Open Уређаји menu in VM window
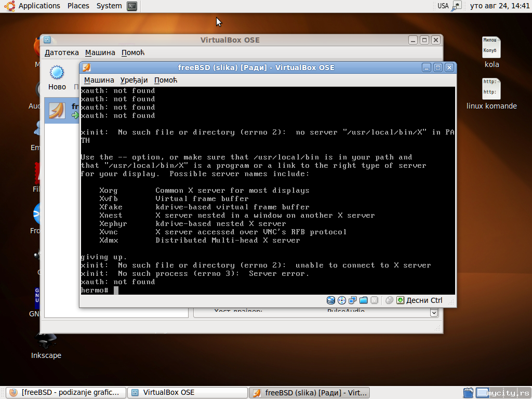 tap(134, 80)
